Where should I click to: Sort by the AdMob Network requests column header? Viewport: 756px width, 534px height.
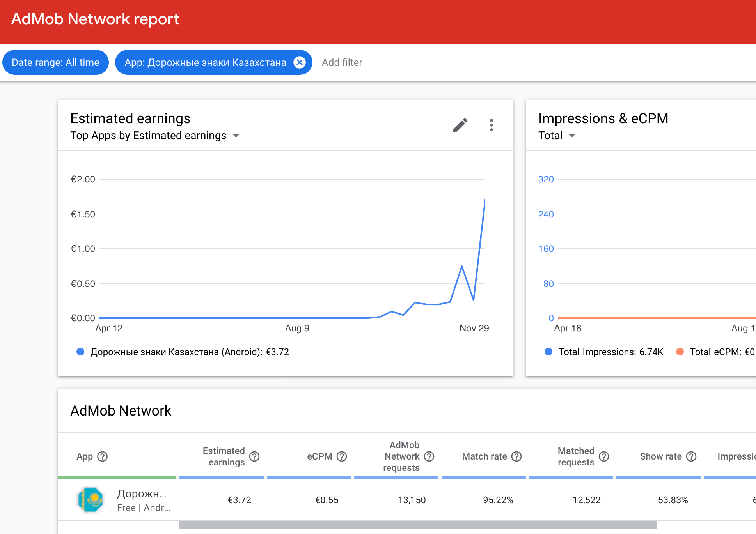(402, 456)
